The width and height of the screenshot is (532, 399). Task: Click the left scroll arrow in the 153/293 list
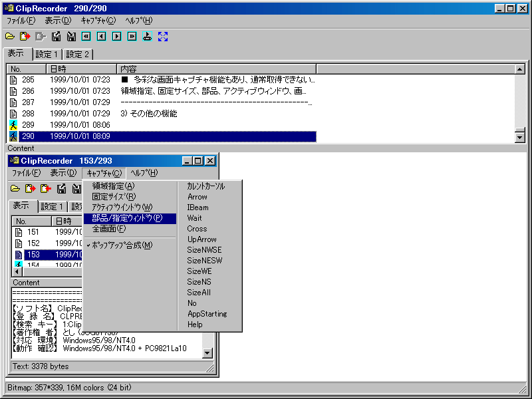(17, 272)
